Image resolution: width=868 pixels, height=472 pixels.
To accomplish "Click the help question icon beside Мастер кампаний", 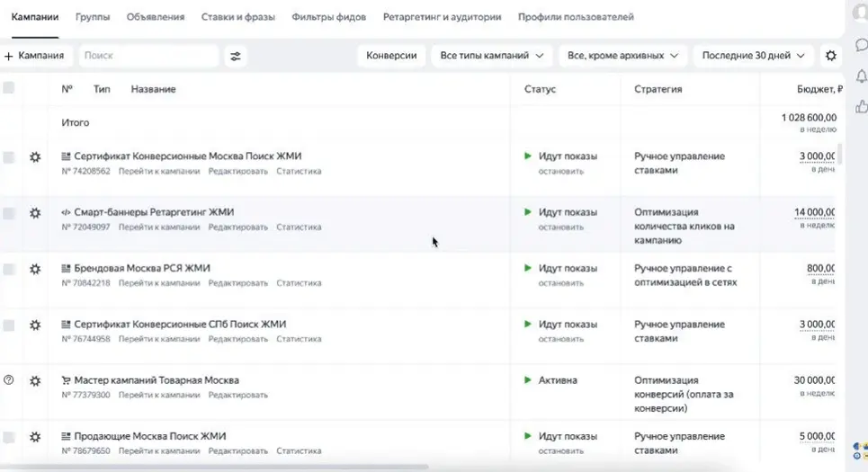I will tap(8, 380).
